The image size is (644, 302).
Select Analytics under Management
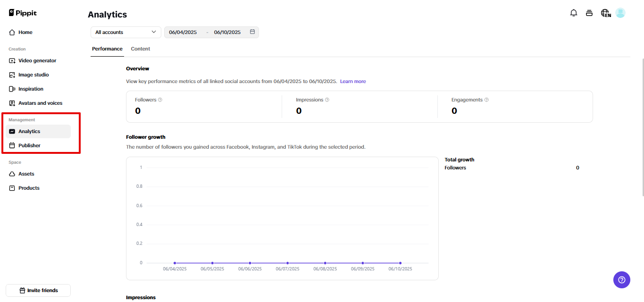pyautogui.click(x=30, y=131)
